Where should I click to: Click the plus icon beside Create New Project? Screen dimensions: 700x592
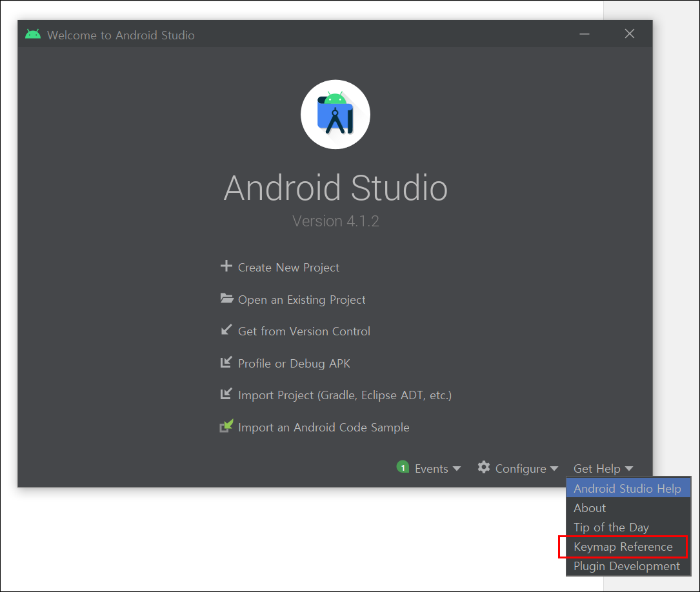[x=226, y=266]
